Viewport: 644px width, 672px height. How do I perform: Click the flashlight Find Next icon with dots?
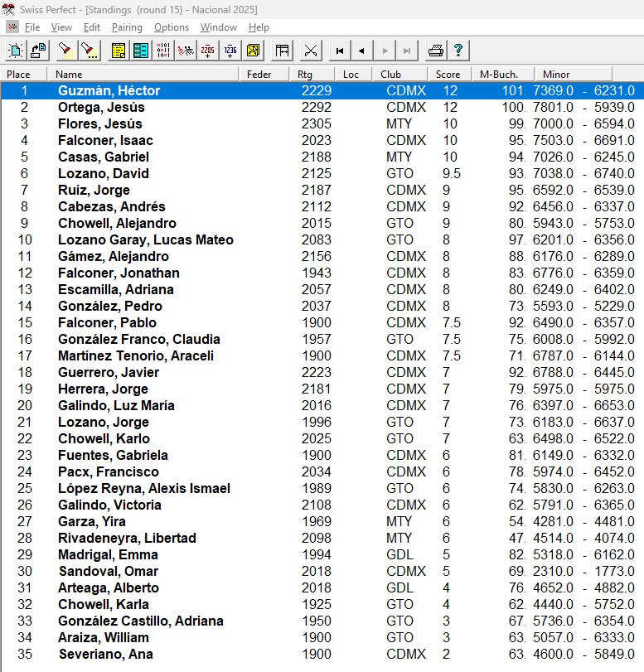[90, 51]
